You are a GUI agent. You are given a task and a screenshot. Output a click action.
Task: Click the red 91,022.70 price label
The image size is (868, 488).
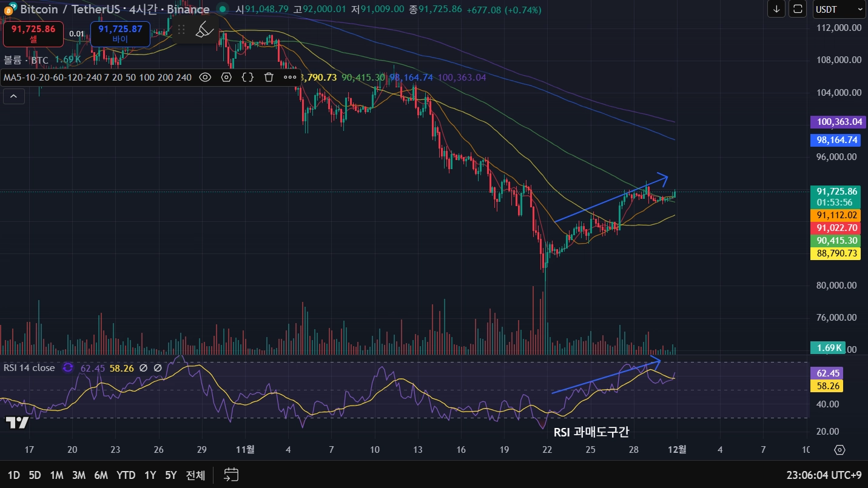(x=837, y=228)
